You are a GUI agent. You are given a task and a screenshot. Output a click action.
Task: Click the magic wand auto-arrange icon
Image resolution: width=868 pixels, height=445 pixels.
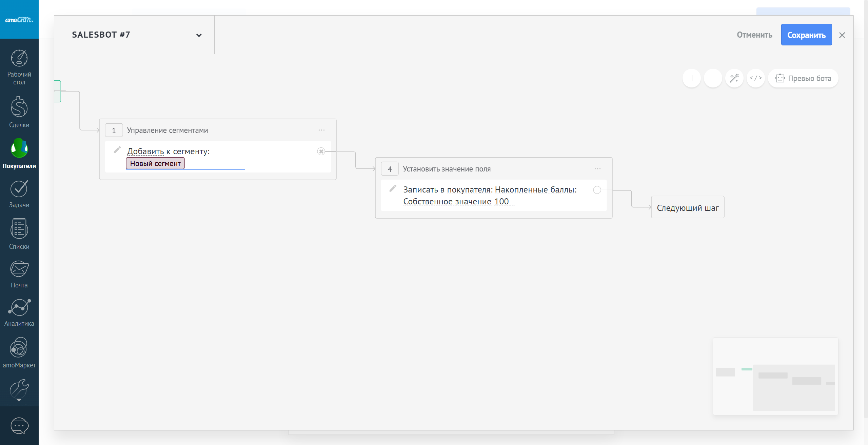tap(734, 78)
